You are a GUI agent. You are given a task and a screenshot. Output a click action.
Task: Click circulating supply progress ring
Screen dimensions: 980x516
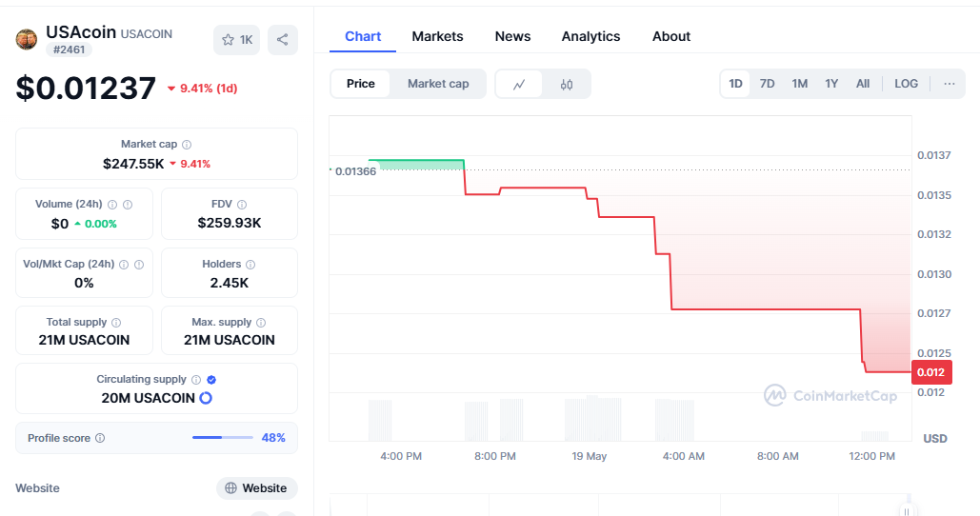tap(206, 398)
